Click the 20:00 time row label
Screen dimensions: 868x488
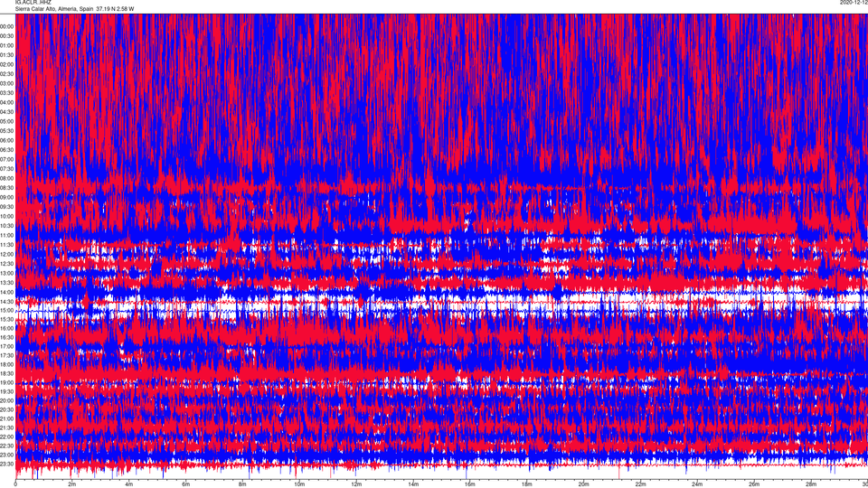coord(7,400)
